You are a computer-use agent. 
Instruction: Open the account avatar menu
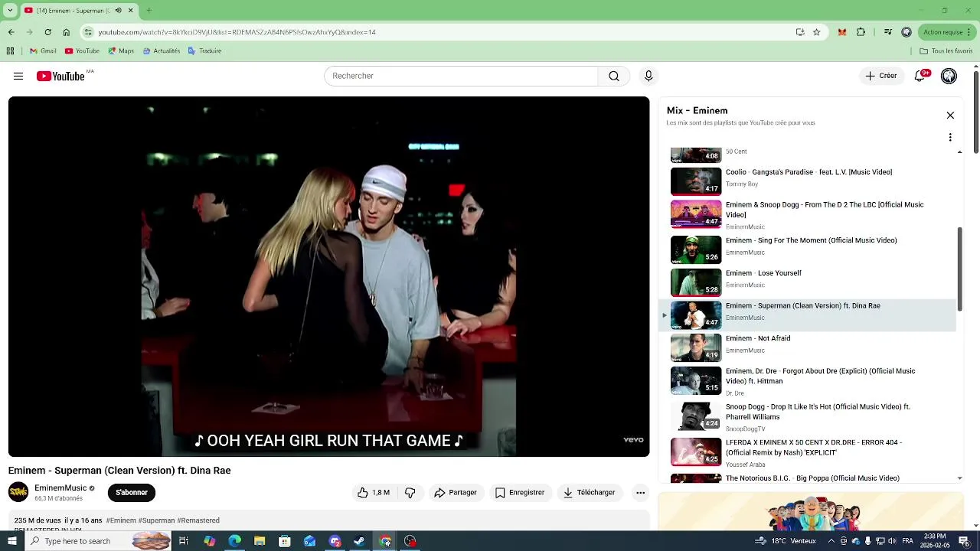tap(949, 76)
